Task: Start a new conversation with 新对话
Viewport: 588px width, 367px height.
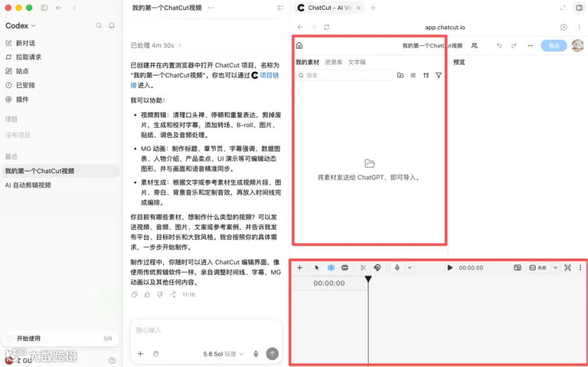Action: point(21,43)
